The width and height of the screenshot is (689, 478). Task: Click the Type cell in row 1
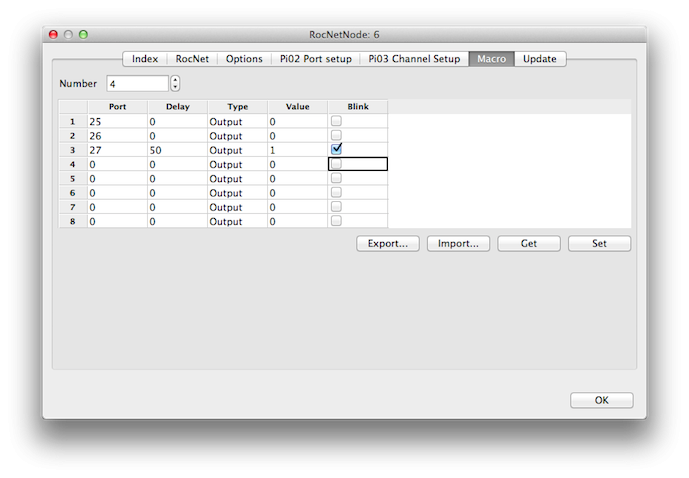pos(237,121)
